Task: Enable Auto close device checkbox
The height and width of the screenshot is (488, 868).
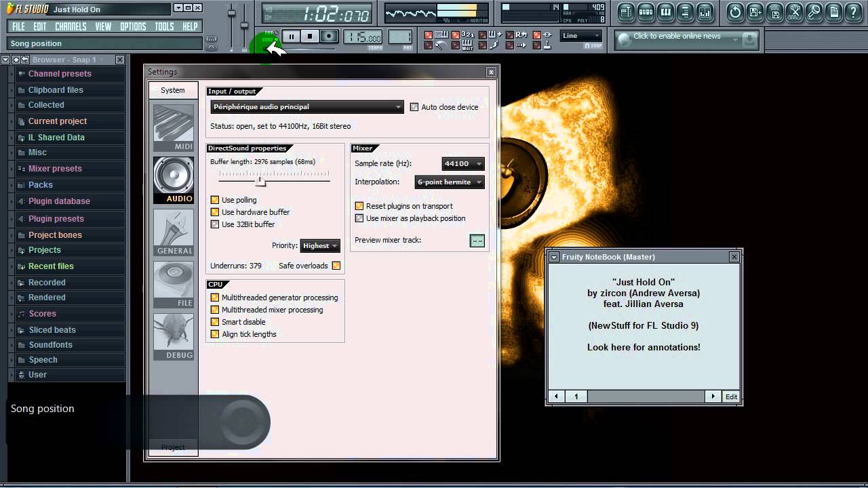Action: (x=414, y=107)
